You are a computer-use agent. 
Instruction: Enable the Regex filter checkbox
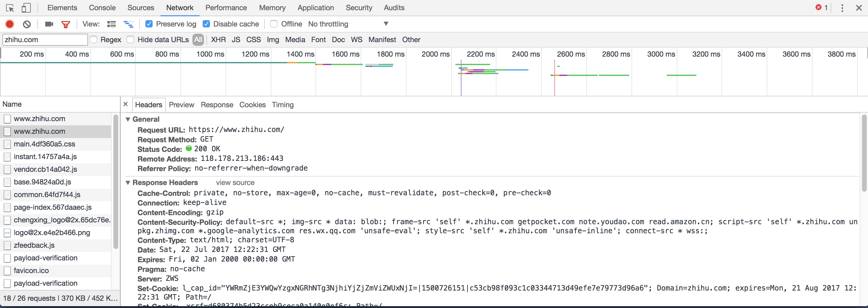click(x=94, y=40)
